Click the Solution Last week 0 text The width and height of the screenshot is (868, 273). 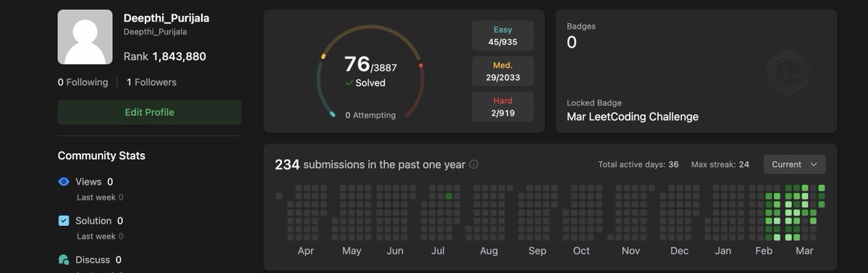coord(100,236)
